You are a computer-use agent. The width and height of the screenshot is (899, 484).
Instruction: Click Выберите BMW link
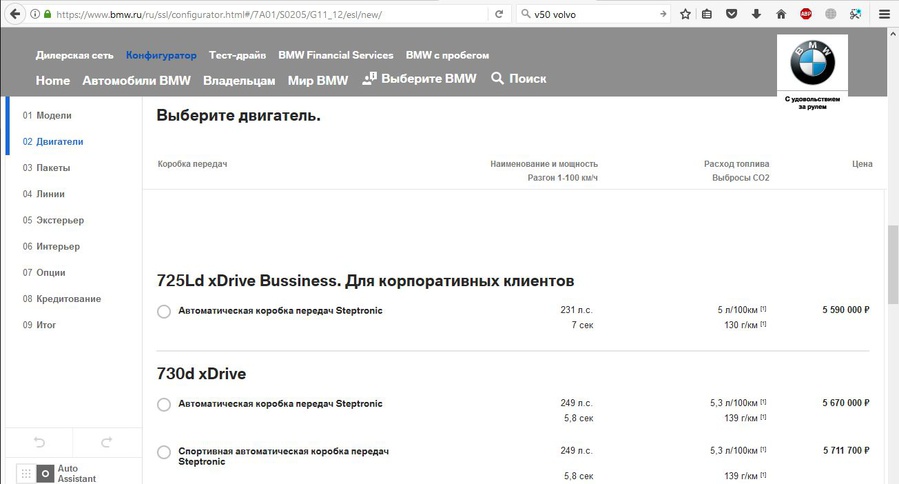click(x=420, y=79)
